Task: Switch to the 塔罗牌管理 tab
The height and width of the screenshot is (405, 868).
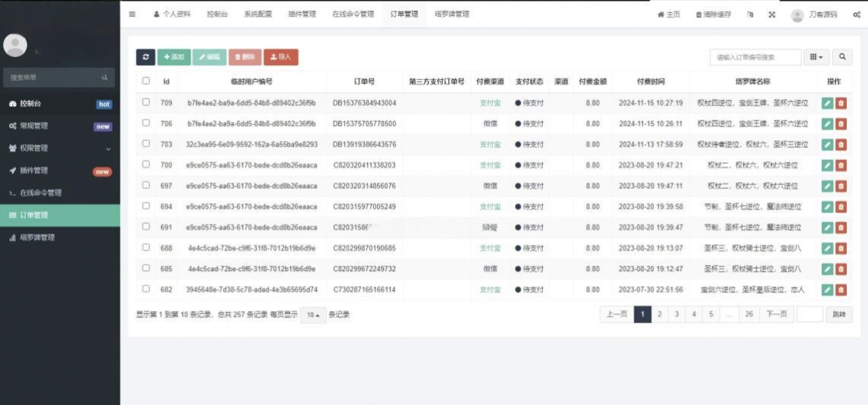Action: tap(452, 14)
